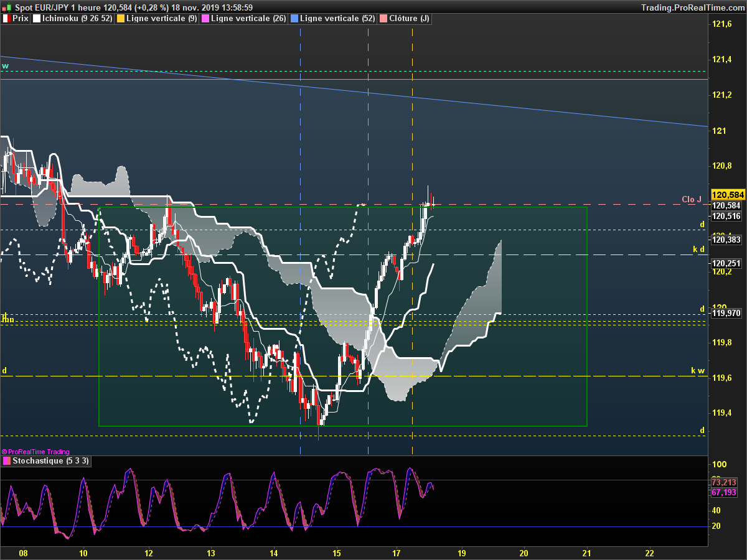Click the blue Ligne verticale (52) swatch
The width and height of the screenshot is (747, 560).
294,19
